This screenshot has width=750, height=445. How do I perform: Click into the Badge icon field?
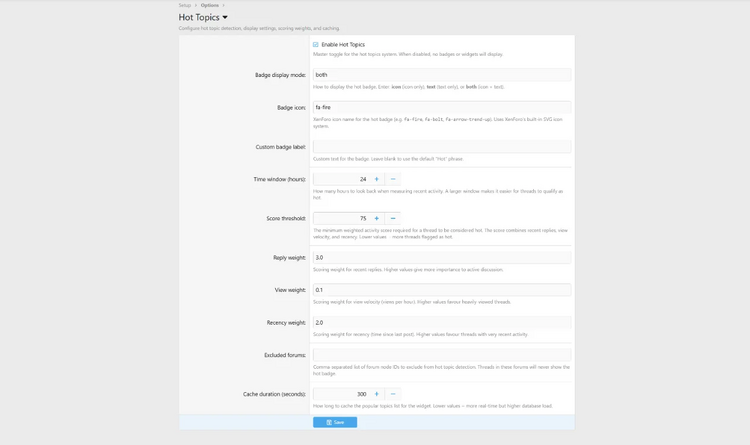point(441,107)
